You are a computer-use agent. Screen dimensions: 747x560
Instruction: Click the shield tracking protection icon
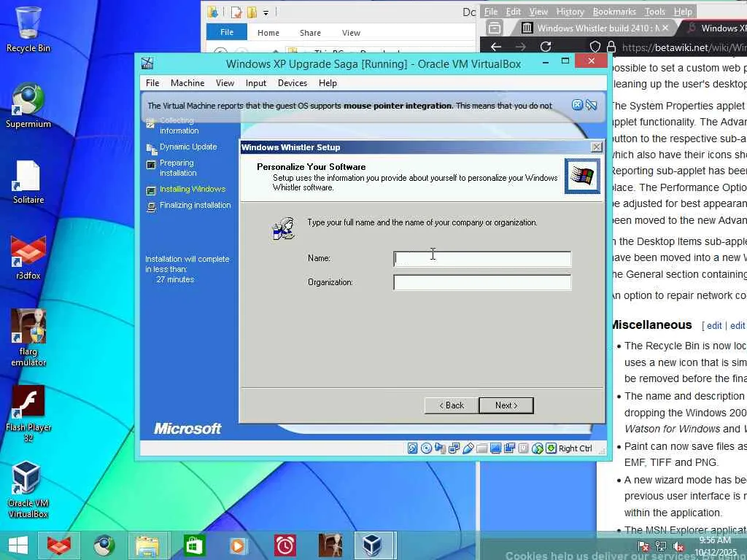click(x=595, y=47)
